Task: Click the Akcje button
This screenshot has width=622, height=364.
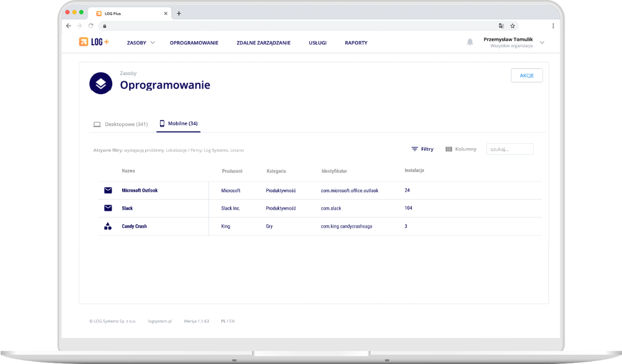Action: (526, 75)
